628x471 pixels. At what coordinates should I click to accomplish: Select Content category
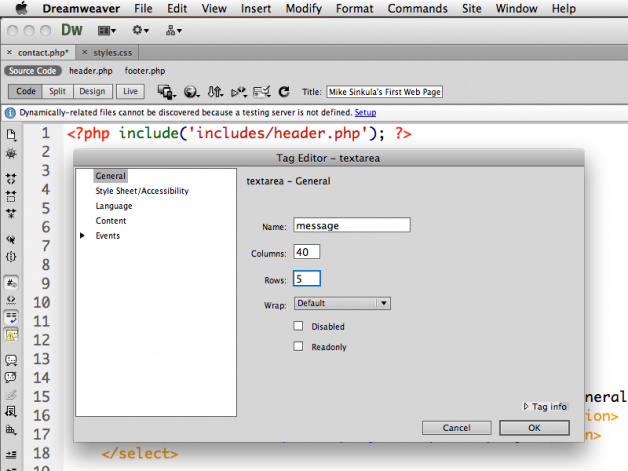[111, 221]
